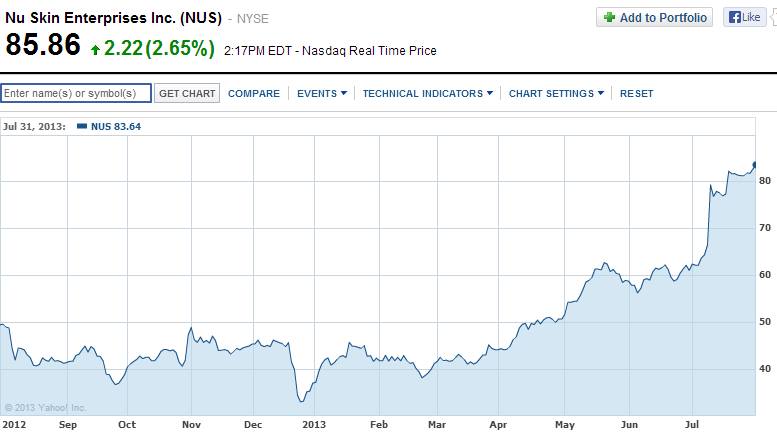Click the 40 label on the y-axis
This screenshot has height=432, width=777.
[x=765, y=369]
